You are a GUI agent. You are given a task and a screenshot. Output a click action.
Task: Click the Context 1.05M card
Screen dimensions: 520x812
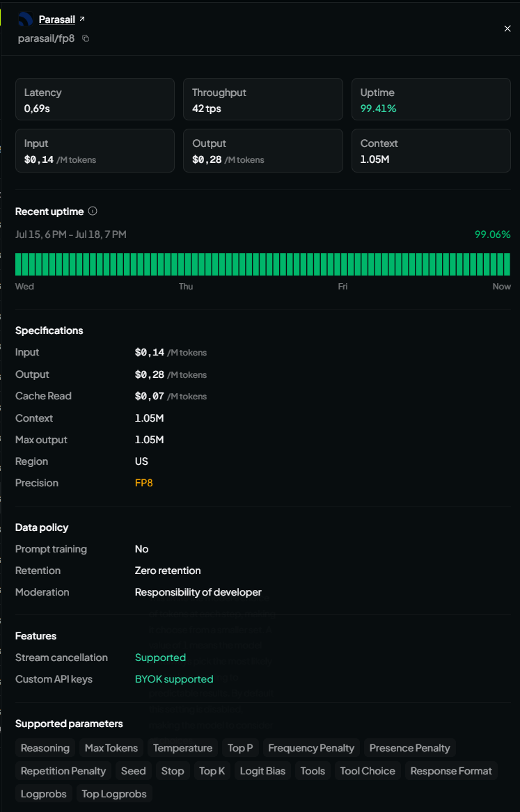point(432,151)
